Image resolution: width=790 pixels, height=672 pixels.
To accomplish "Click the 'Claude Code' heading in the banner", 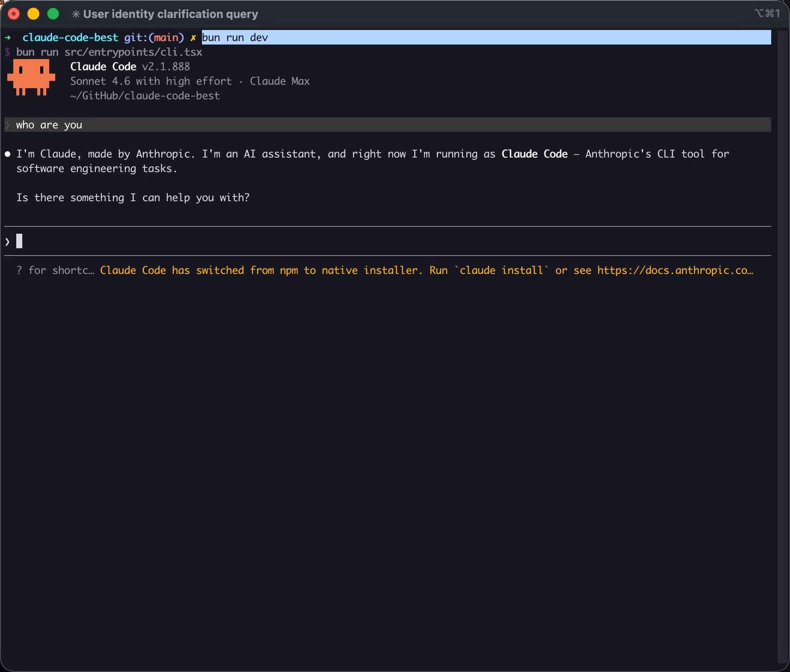I will (103, 67).
